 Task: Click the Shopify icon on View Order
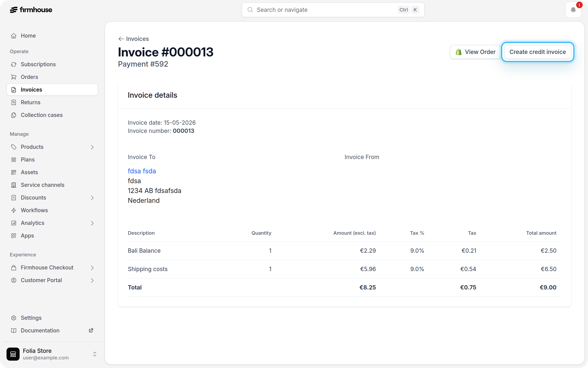click(x=458, y=52)
